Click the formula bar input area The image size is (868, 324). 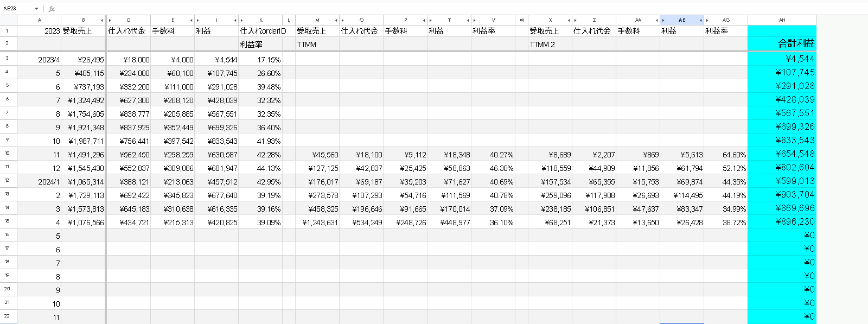point(461,9)
